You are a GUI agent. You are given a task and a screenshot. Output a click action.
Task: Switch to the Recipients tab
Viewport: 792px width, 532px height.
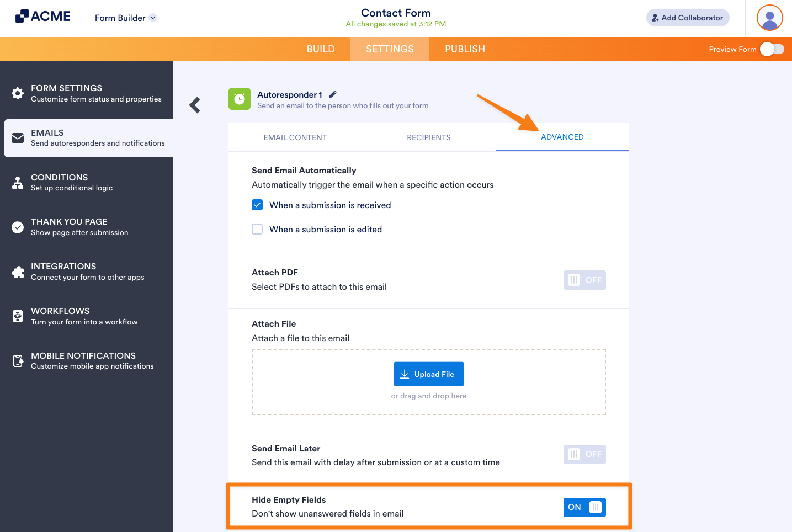coord(429,137)
